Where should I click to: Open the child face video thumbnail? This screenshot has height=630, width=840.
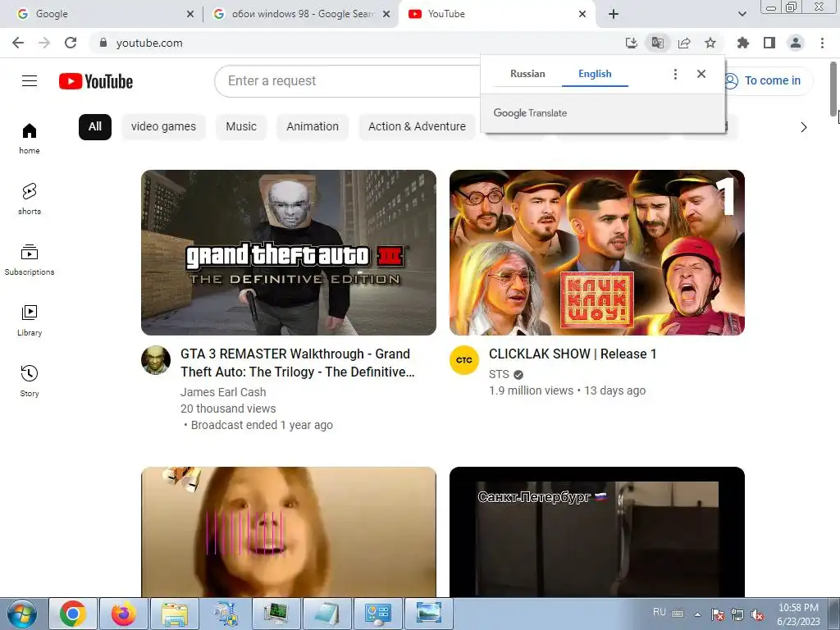[289, 532]
